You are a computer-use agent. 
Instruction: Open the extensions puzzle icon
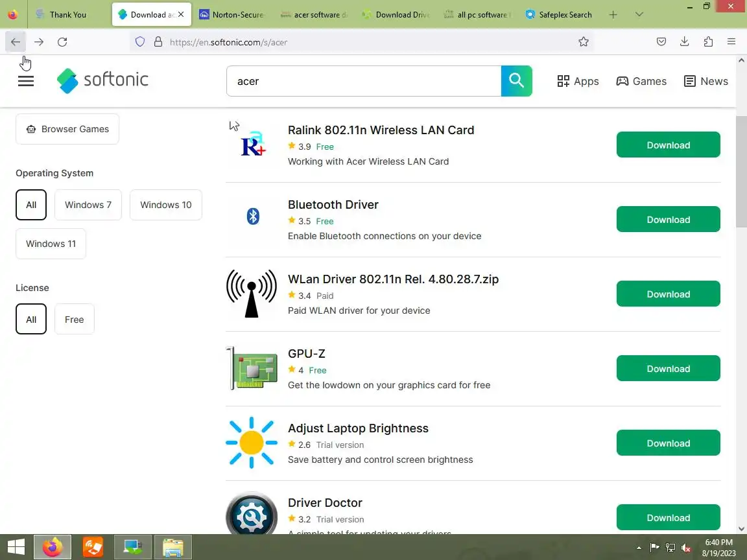point(708,42)
